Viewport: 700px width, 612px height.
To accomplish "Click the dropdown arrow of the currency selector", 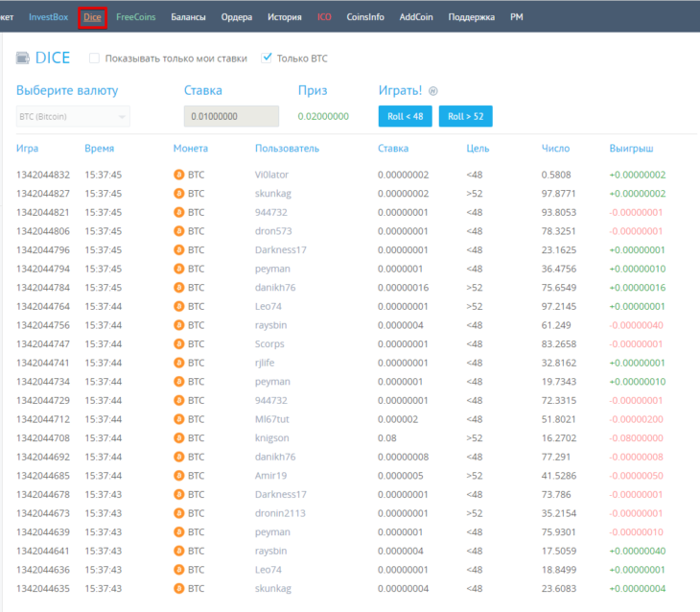I will (x=122, y=117).
